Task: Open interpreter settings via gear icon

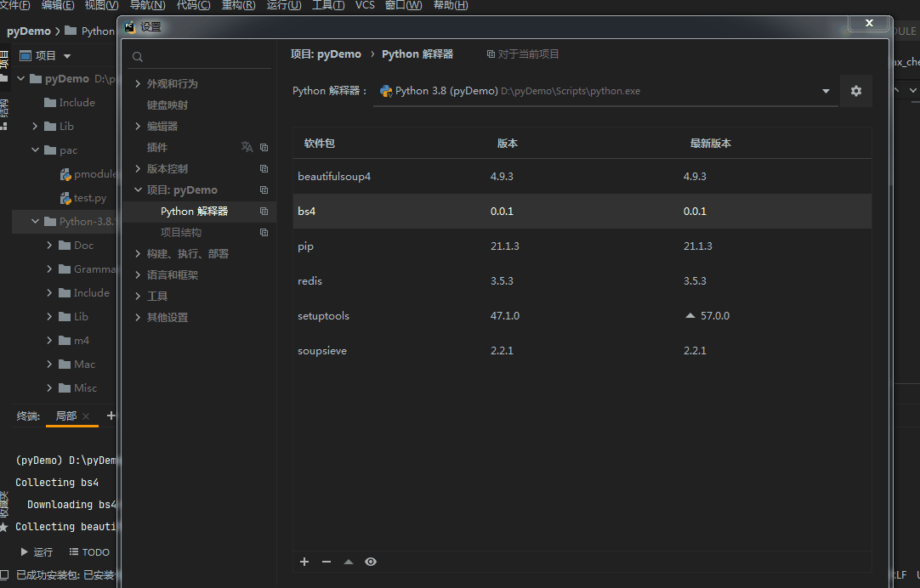Action: [x=855, y=90]
